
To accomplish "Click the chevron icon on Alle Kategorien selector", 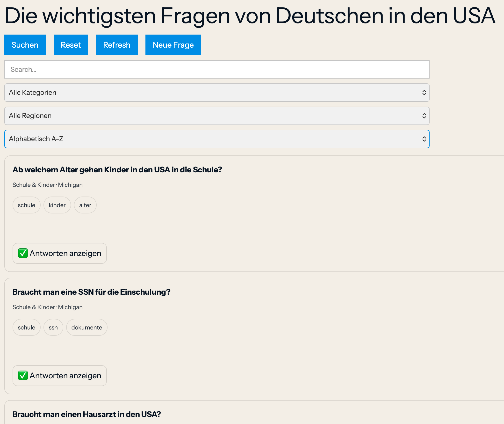I will click(x=424, y=92).
